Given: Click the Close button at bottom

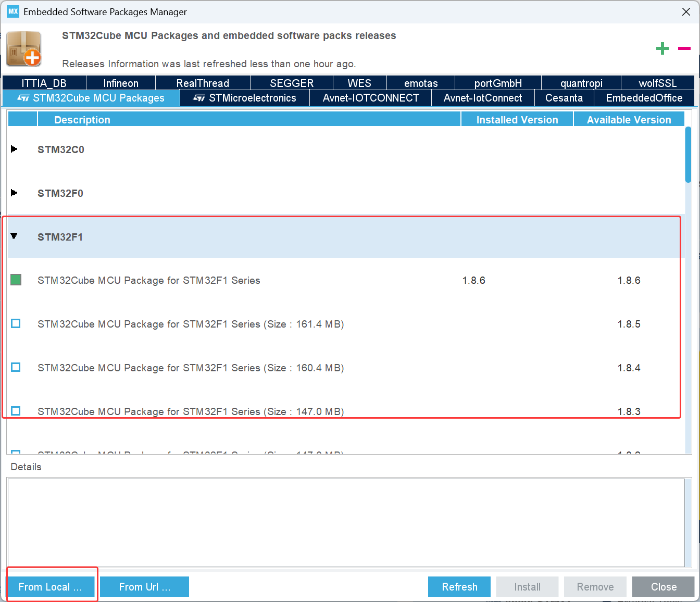Looking at the screenshot, I should [x=664, y=587].
